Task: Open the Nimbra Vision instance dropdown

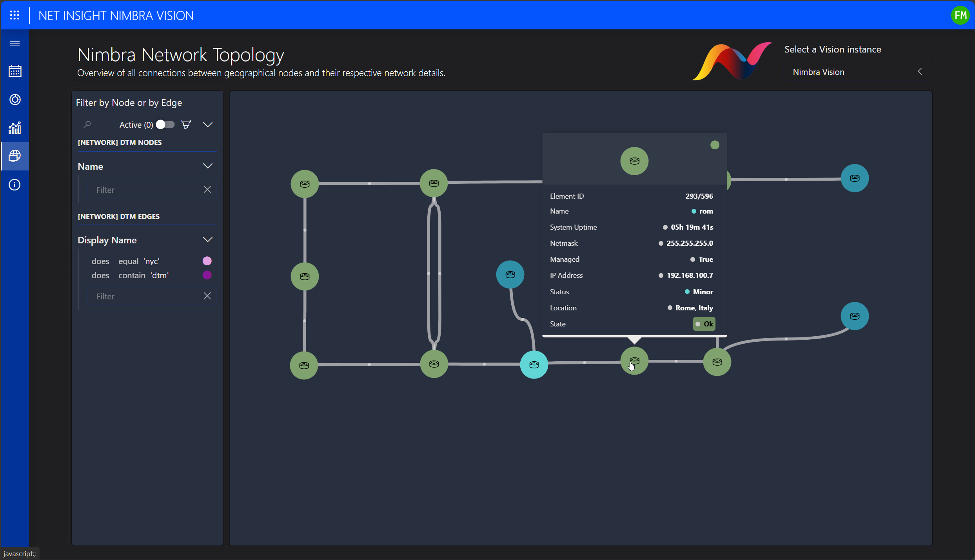Action: click(856, 72)
